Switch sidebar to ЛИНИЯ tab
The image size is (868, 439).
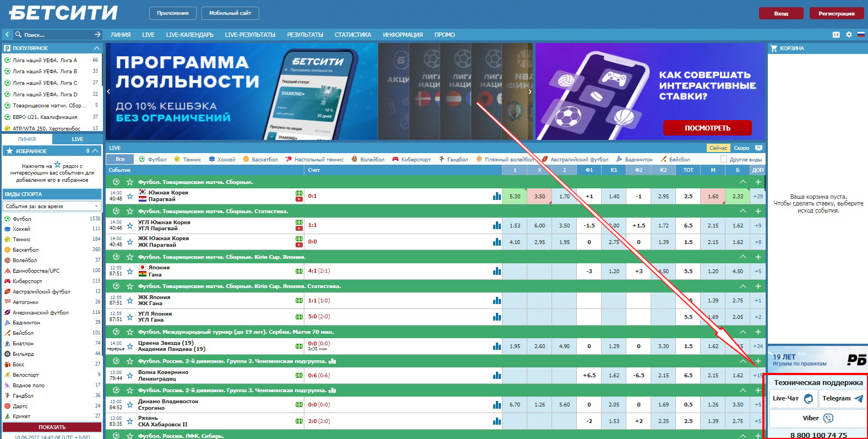(x=26, y=139)
